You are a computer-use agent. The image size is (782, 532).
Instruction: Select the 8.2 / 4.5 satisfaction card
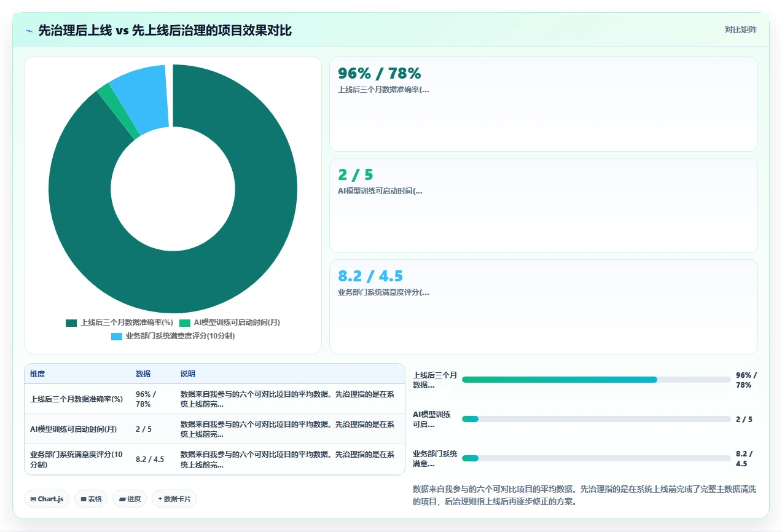[544, 307]
